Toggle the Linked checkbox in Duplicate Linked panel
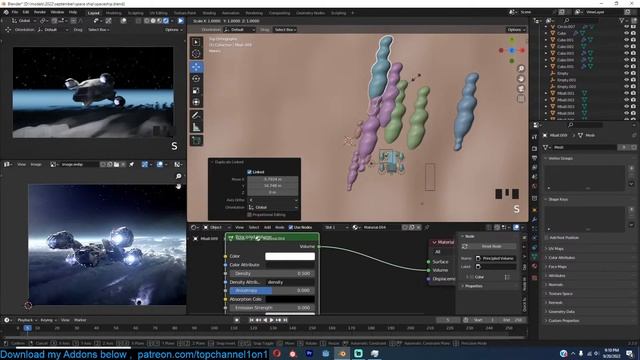Image resolution: width=640 pixels, height=360 pixels. [249, 172]
